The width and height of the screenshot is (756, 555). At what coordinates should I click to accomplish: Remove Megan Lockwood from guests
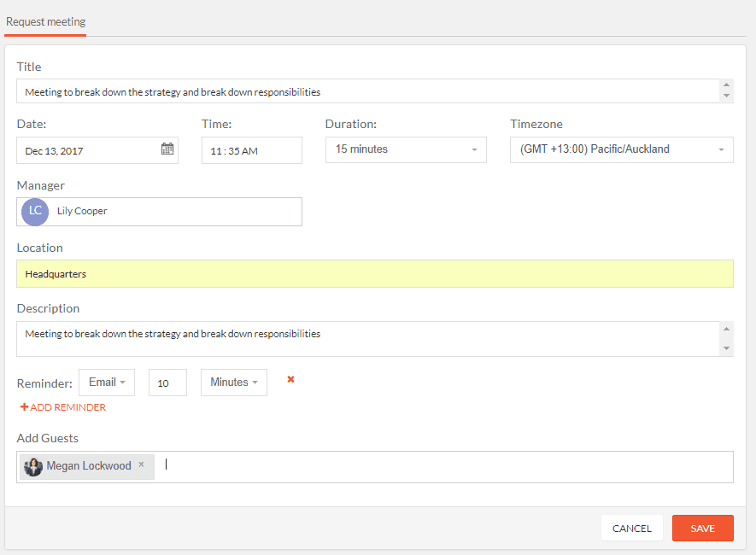tap(141, 464)
